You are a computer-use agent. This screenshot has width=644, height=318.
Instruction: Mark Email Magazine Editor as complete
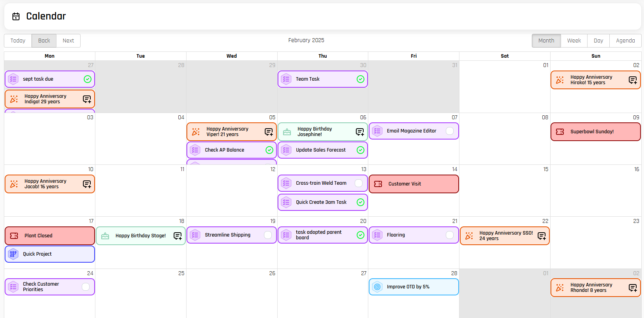[450, 131]
